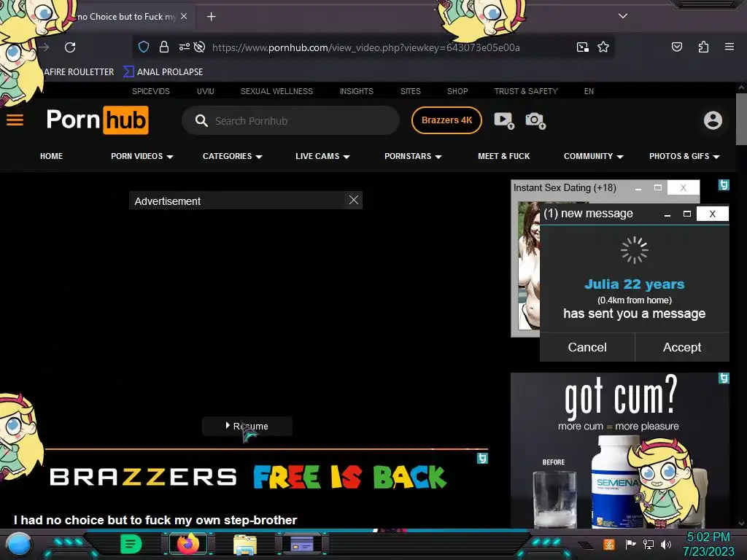Expand the CATEGORIES dropdown menu
The height and width of the screenshot is (560, 747).
pos(233,156)
